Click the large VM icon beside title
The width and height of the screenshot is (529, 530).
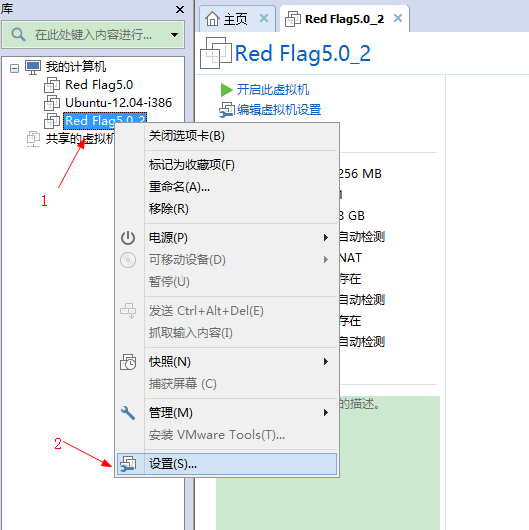tap(216, 53)
